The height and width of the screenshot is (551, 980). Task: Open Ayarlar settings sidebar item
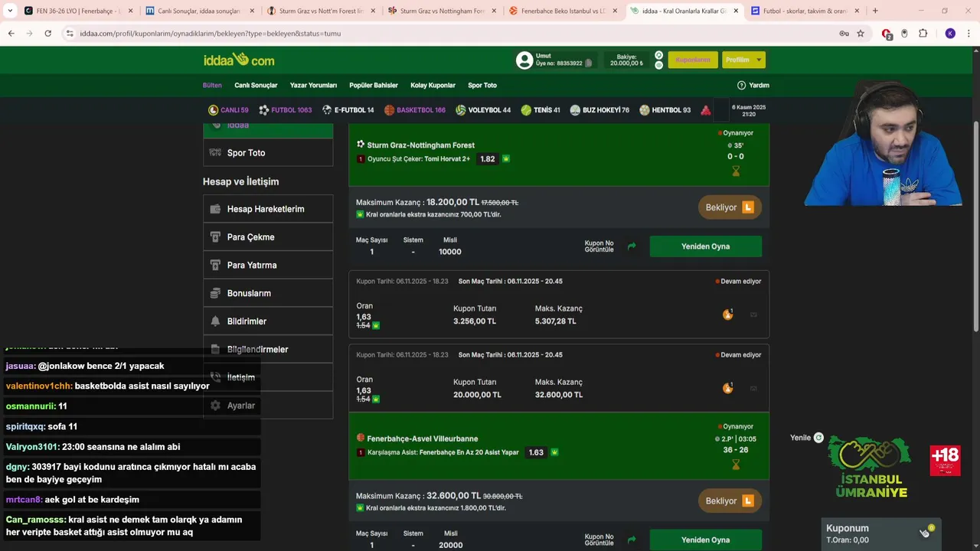click(x=268, y=406)
